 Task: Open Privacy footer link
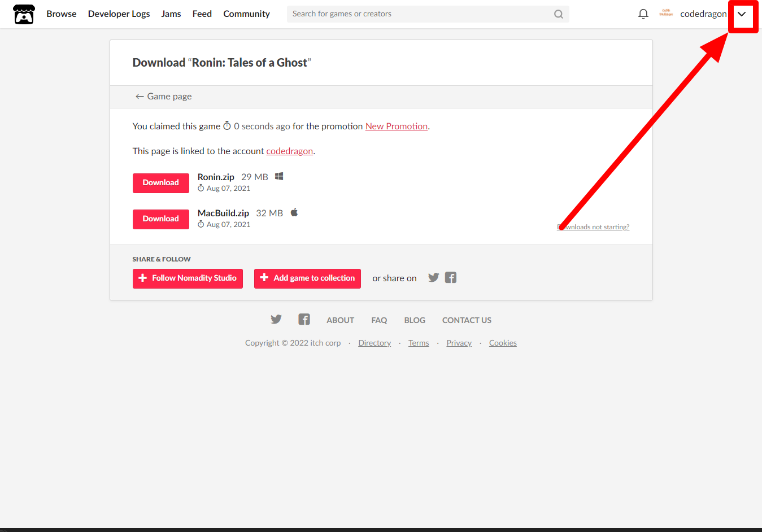459,343
